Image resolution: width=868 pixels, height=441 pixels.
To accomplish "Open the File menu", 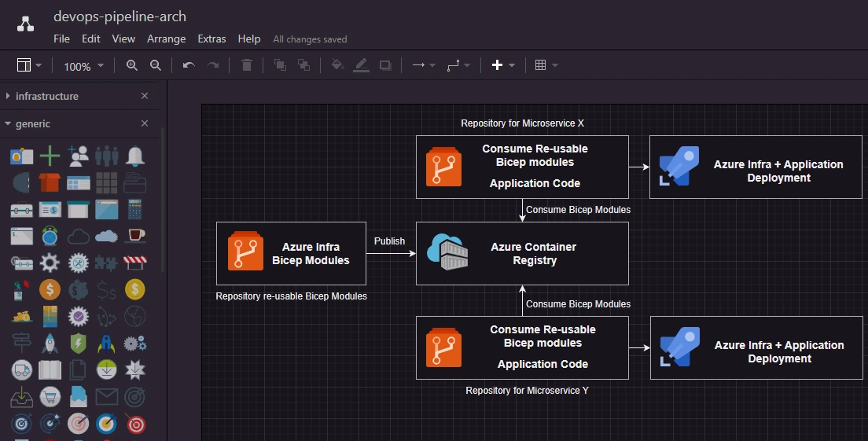I will pyautogui.click(x=61, y=39).
